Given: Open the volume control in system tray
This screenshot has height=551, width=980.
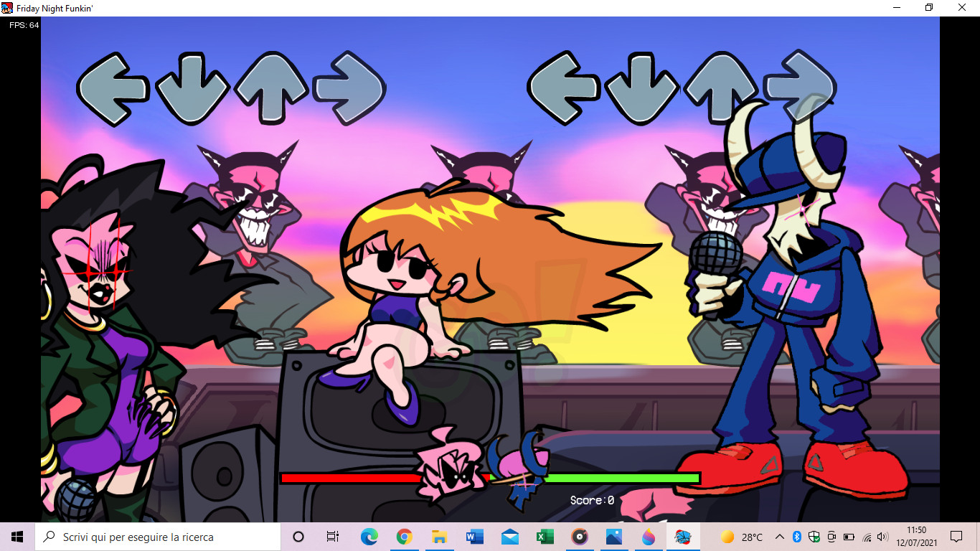Looking at the screenshot, I should tap(882, 537).
